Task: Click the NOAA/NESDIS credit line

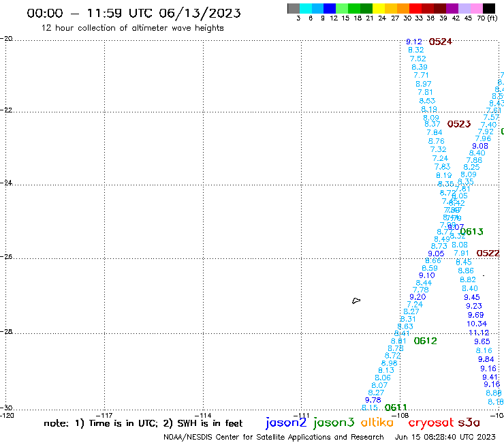Action: [x=274, y=437]
